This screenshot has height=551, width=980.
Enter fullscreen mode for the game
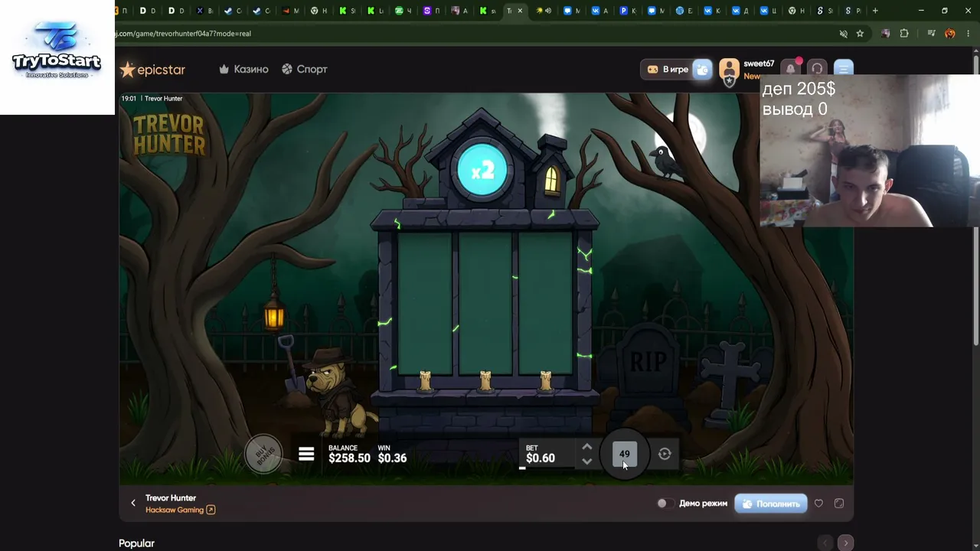839,504
